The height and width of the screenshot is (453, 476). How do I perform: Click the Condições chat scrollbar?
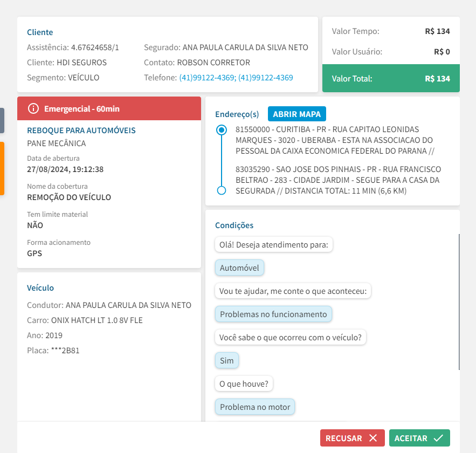click(x=459, y=302)
